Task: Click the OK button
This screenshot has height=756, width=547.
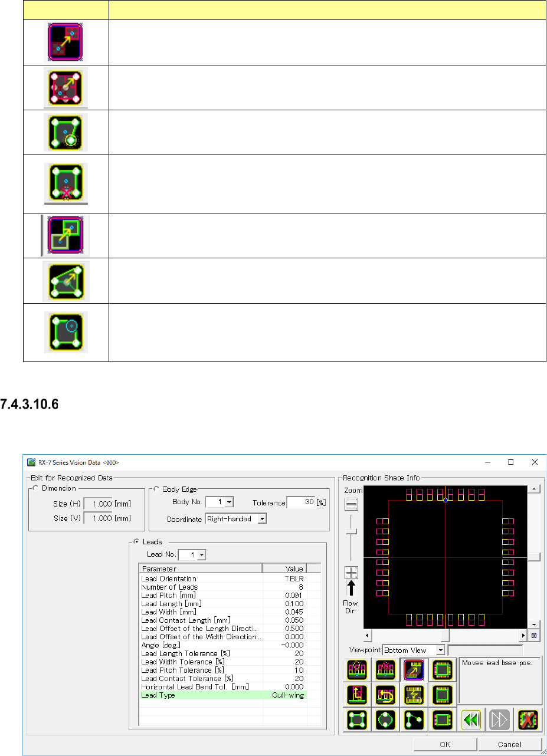Action: (444, 744)
